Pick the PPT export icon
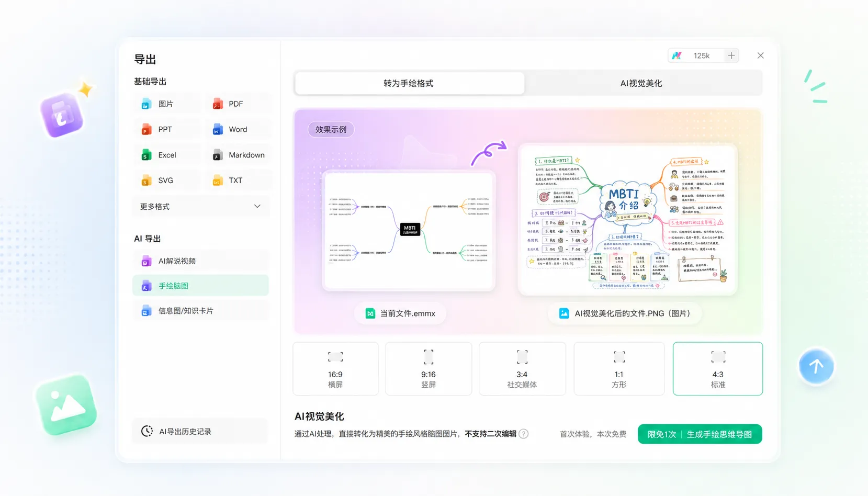This screenshot has width=868, height=496. pyautogui.click(x=146, y=129)
